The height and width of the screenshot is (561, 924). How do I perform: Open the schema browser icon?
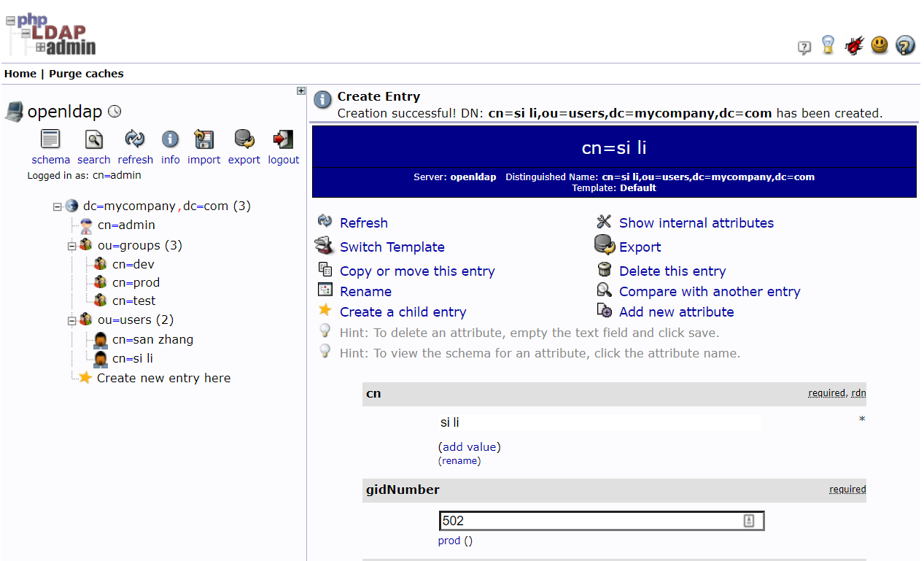(x=50, y=139)
